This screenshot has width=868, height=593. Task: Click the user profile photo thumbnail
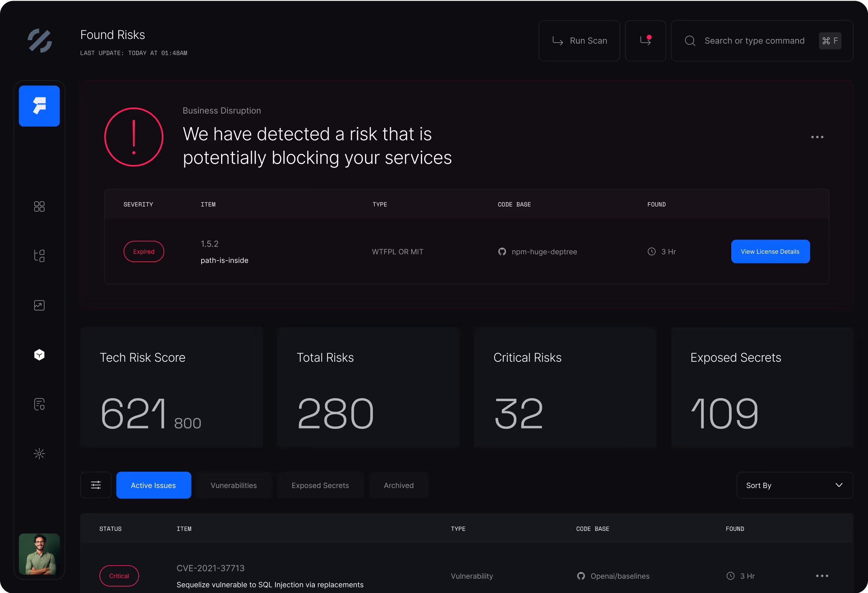tap(39, 554)
